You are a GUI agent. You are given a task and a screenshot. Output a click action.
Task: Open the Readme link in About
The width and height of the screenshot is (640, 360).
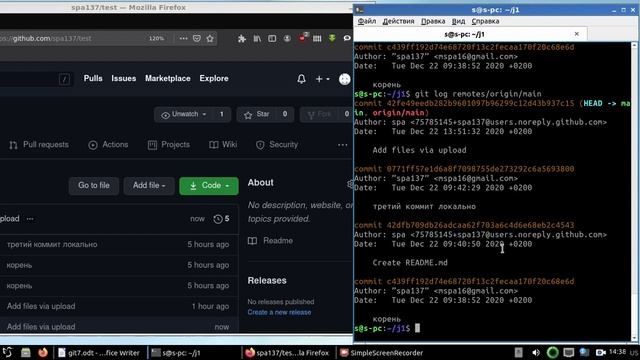pyautogui.click(x=271, y=241)
